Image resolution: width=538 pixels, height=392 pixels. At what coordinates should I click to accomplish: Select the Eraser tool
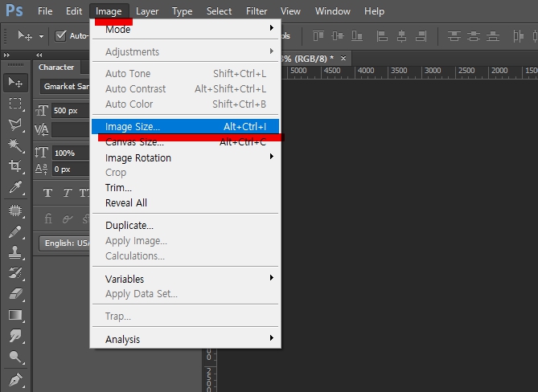[x=15, y=294]
